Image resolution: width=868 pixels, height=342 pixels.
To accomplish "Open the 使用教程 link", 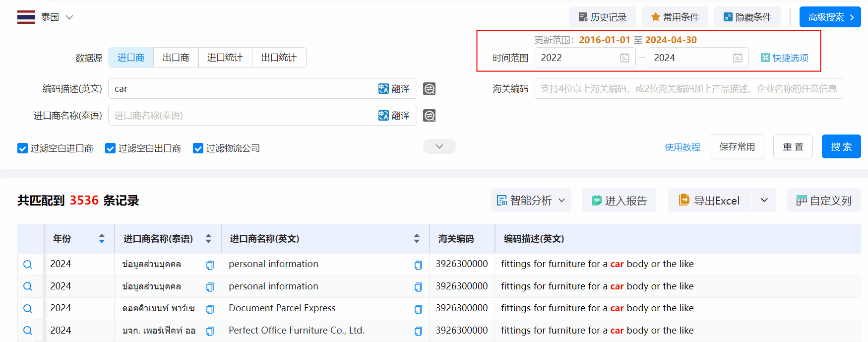I will tap(682, 147).
